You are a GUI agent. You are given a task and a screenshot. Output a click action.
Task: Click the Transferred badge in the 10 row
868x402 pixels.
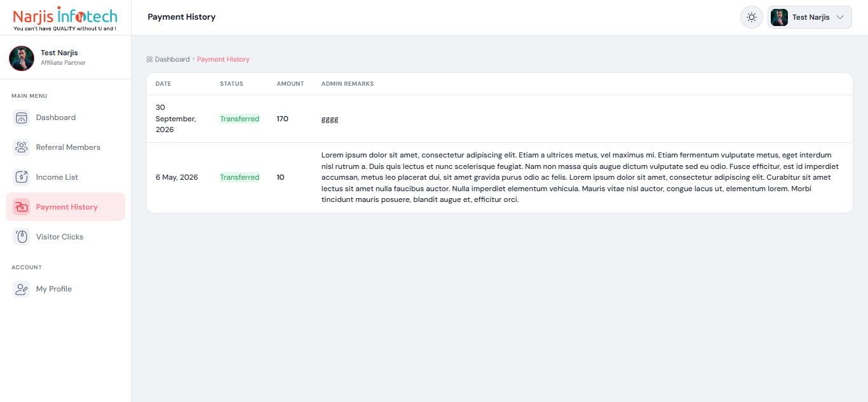[240, 177]
